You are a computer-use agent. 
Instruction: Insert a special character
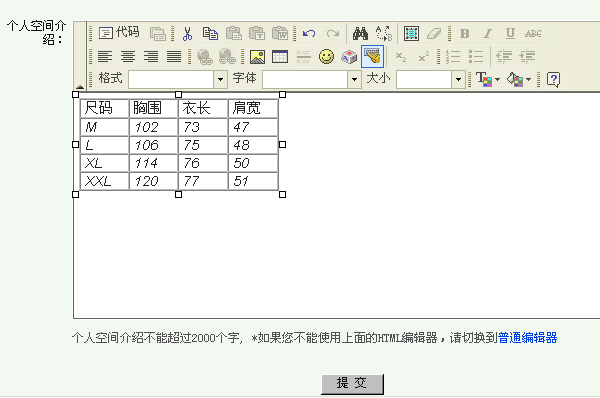(x=349, y=57)
